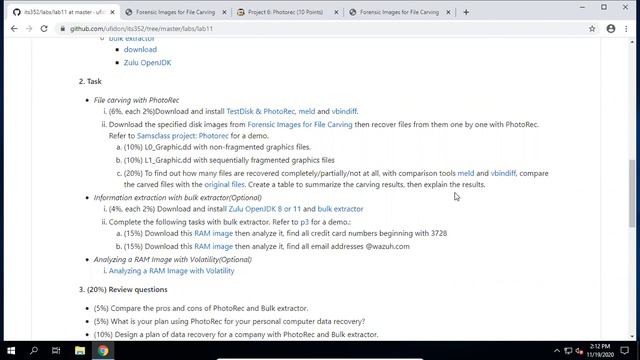Click '3. (20%) Review questions' heading
Screen dimensions: 640x360
(x=123, y=289)
